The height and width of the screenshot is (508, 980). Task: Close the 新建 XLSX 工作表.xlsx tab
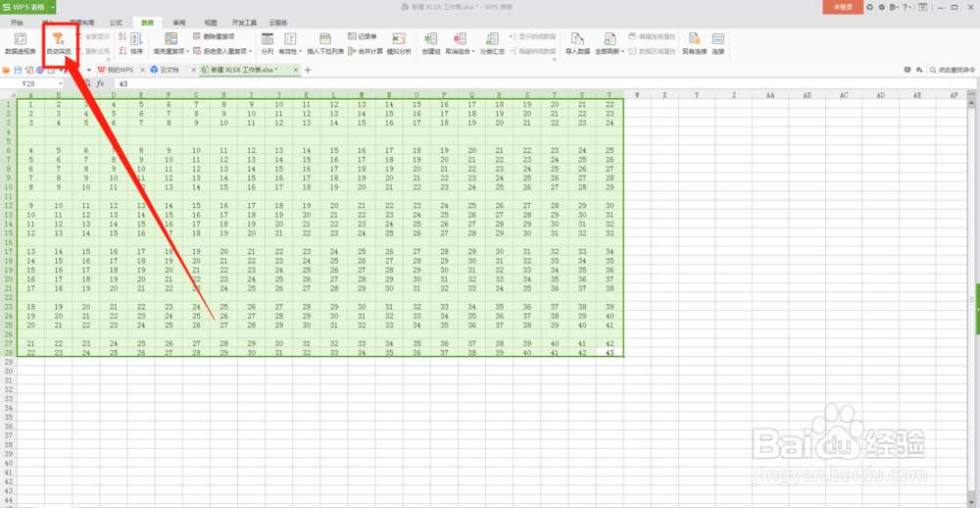[295, 70]
